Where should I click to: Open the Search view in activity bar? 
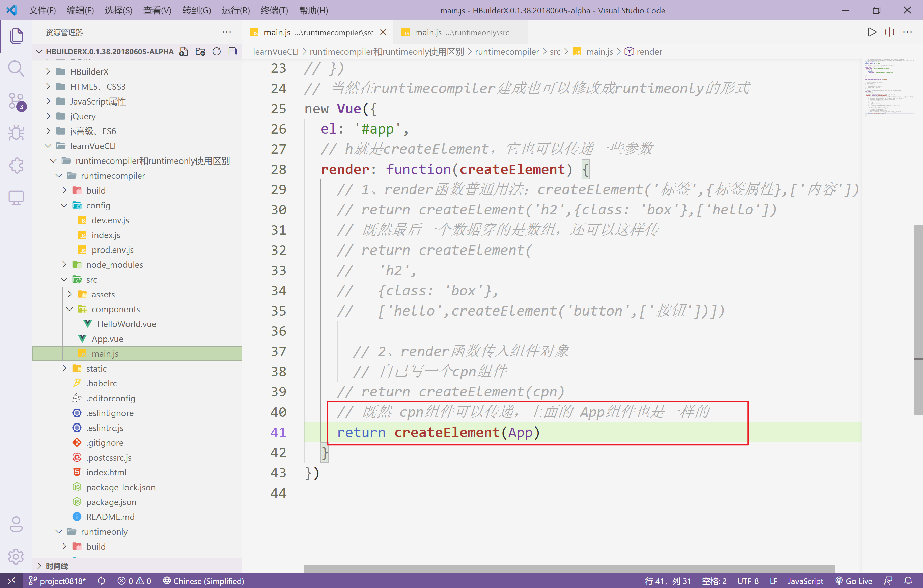16,68
